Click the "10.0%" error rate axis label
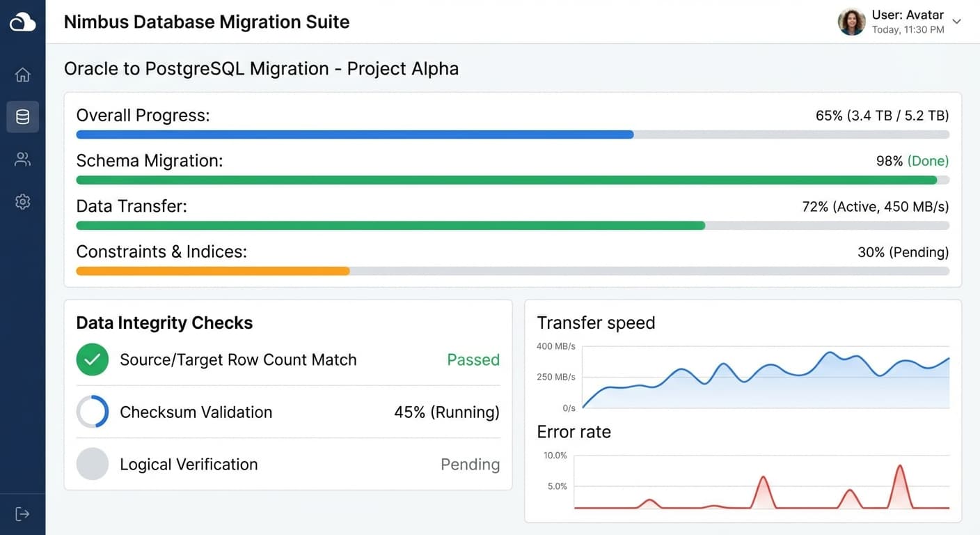 pos(555,456)
